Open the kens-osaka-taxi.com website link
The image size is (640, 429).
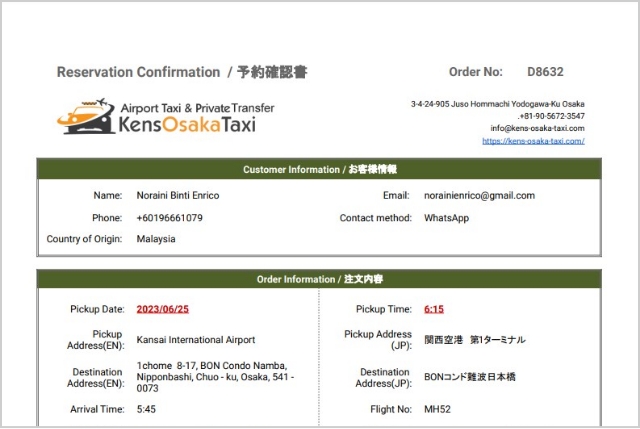(x=533, y=141)
